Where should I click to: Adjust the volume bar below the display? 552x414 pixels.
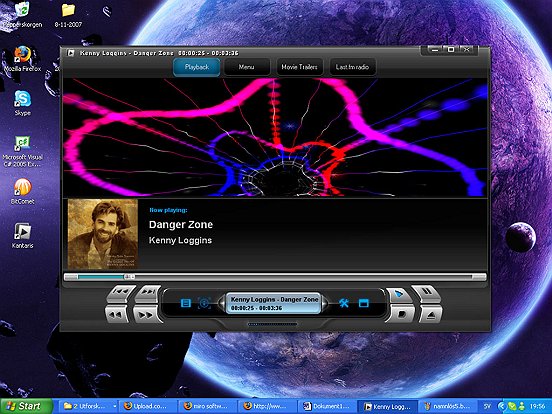272,324
